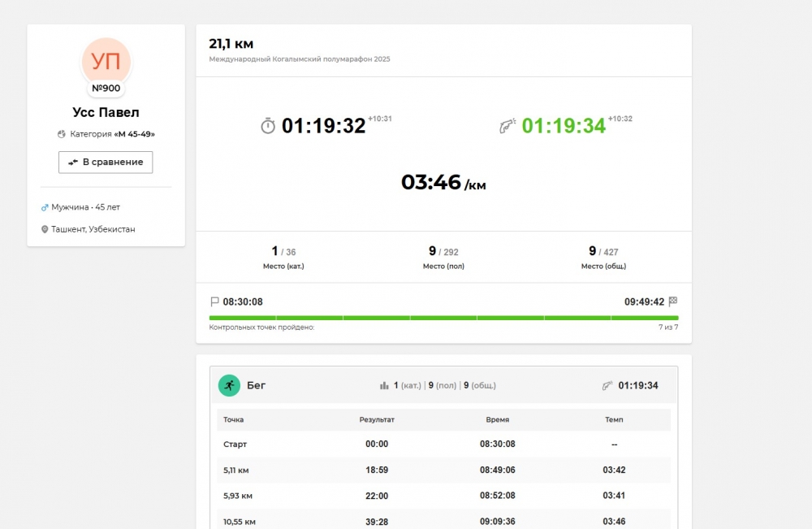Click the green checkpoint progress bar

443,318
